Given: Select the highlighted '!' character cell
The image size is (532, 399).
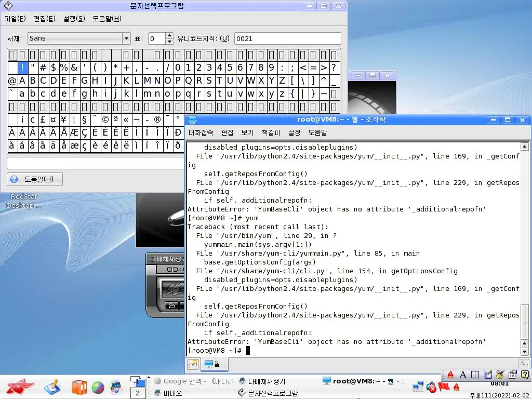Looking at the screenshot, I should (x=22, y=68).
